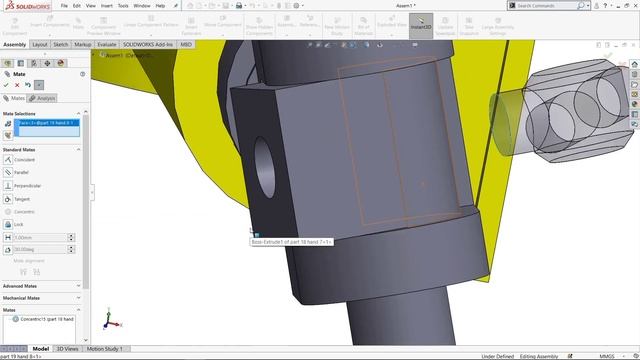640x360 pixels.
Task: Open the Edit menu
Action: click(77, 6)
